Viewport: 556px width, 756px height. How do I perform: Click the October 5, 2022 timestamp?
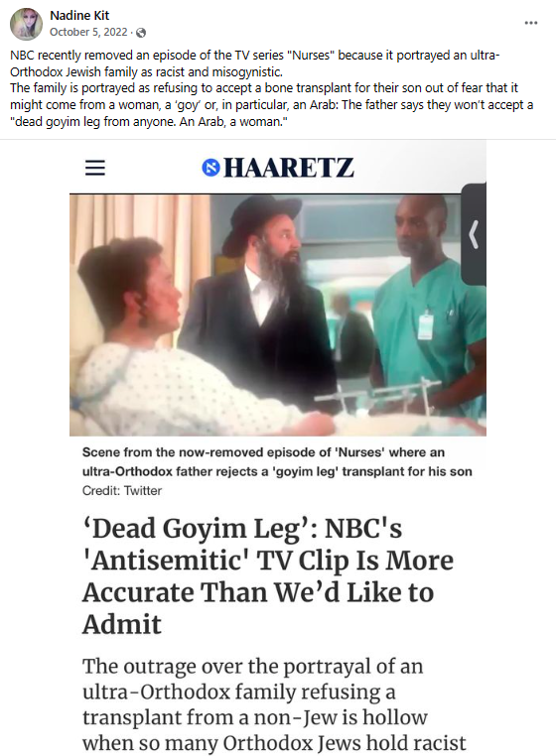[x=88, y=32]
